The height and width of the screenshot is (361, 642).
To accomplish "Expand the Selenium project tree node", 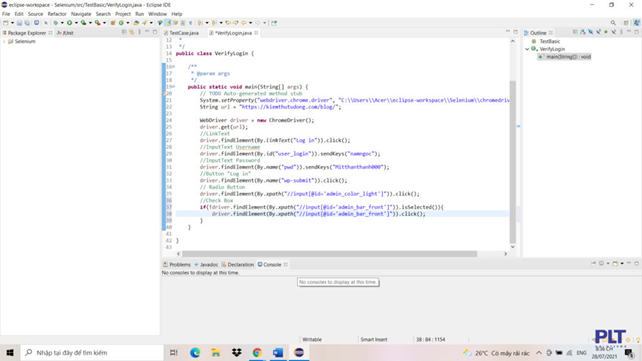I will point(4,41).
